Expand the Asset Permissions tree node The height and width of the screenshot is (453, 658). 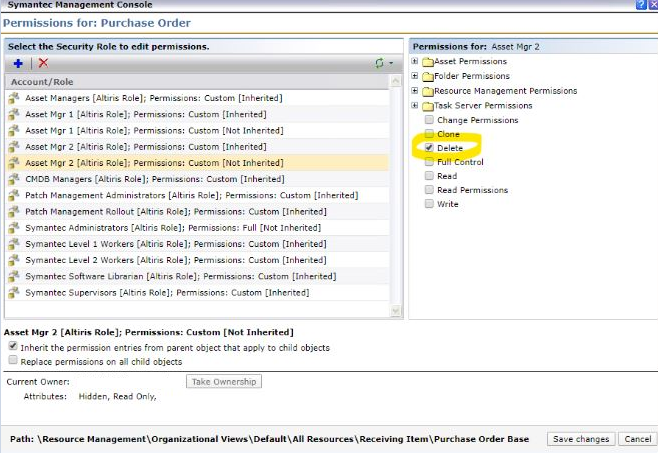415,62
